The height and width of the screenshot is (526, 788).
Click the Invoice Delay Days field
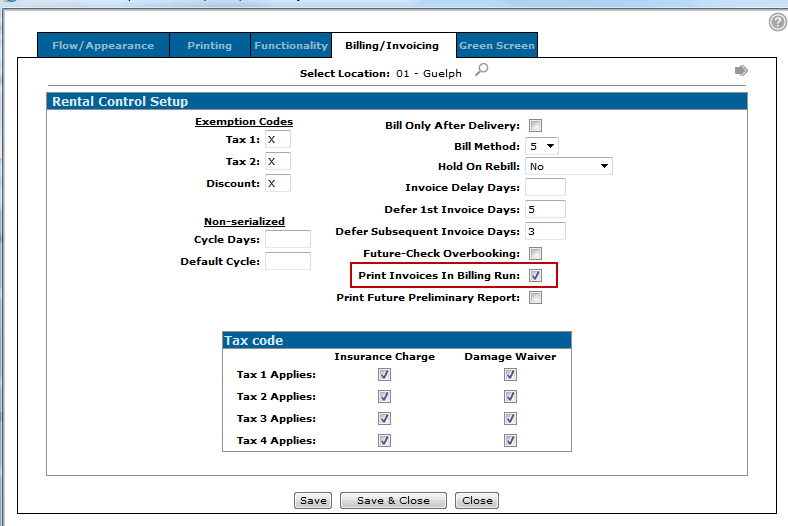point(545,188)
